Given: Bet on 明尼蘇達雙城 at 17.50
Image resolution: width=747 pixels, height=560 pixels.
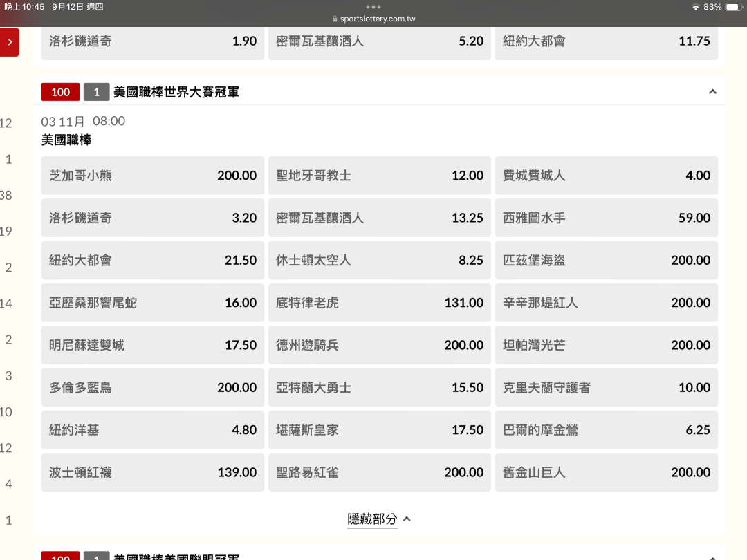Looking at the screenshot, I should point(152,345).
